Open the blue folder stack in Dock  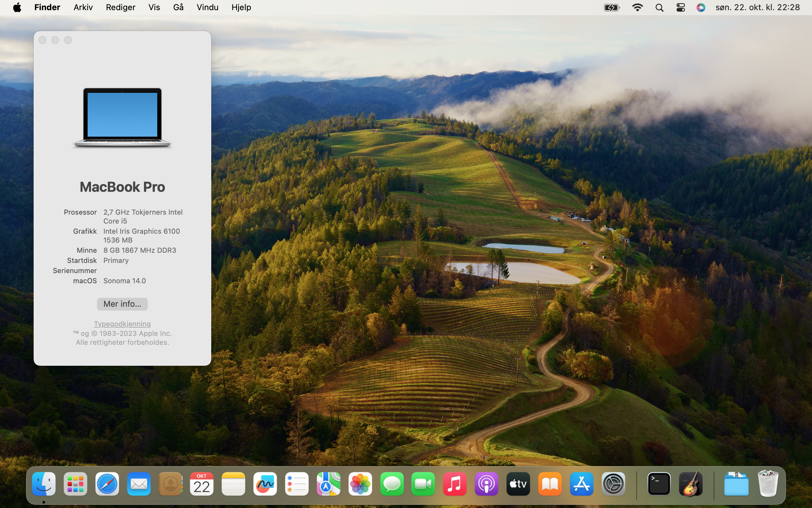736,484
